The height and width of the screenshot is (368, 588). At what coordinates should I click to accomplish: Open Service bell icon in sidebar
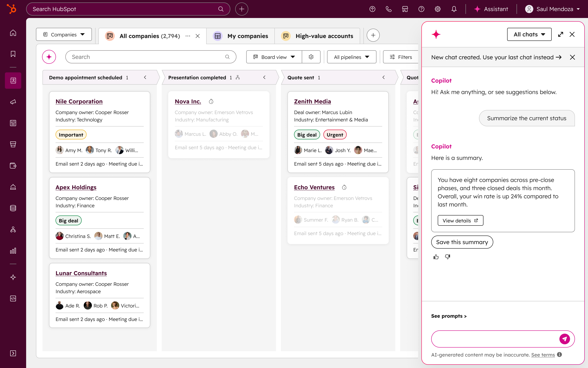click(13, 187)
